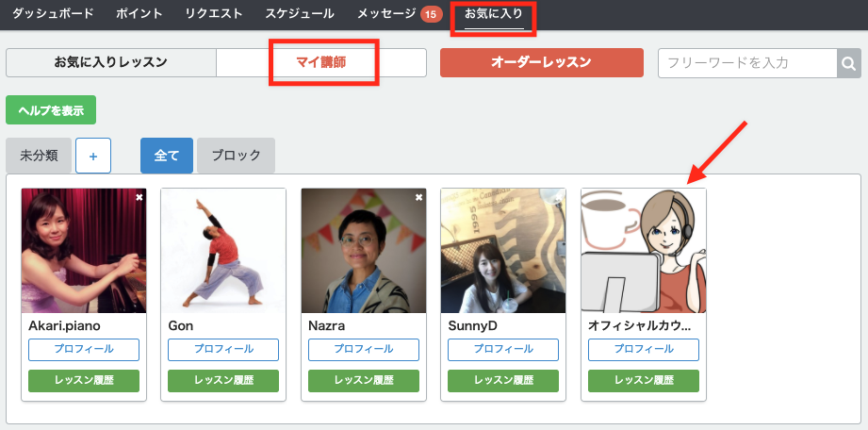The height and width of the screenshot is (430, 868).
Task: Select the 全て filter tab
Action: (x=167, y=156)
